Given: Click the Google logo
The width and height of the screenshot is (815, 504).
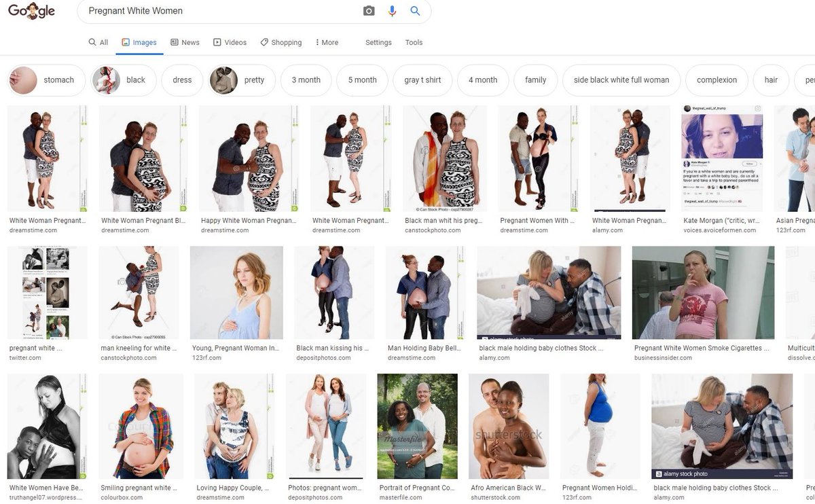Looking at the screenshot, I should 31,12.
